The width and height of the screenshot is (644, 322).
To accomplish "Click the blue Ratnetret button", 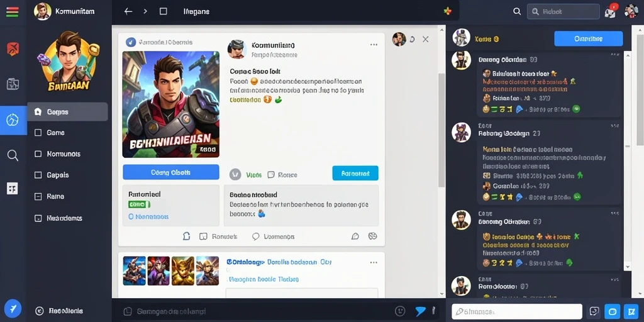I will click(355, 174).
